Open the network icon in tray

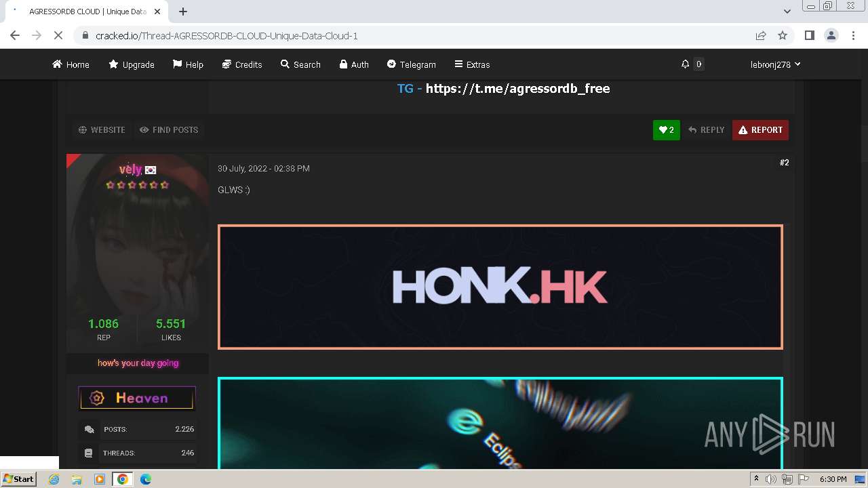(787, 479)
